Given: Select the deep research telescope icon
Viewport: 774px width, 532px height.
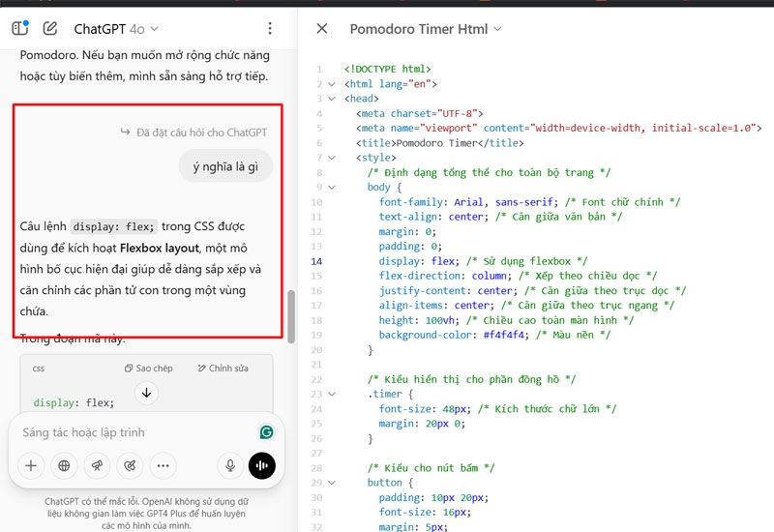Looking at the screenshot, I should click(97, 465).
